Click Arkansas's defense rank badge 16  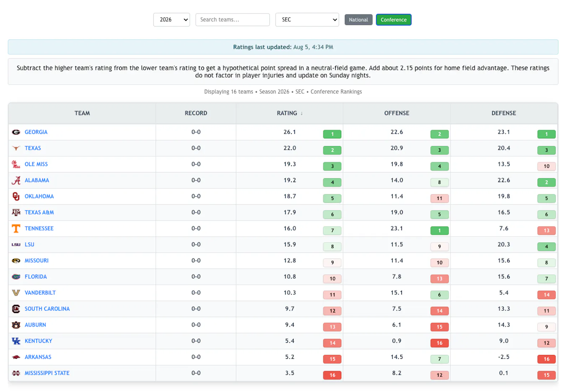pos(546,359)
